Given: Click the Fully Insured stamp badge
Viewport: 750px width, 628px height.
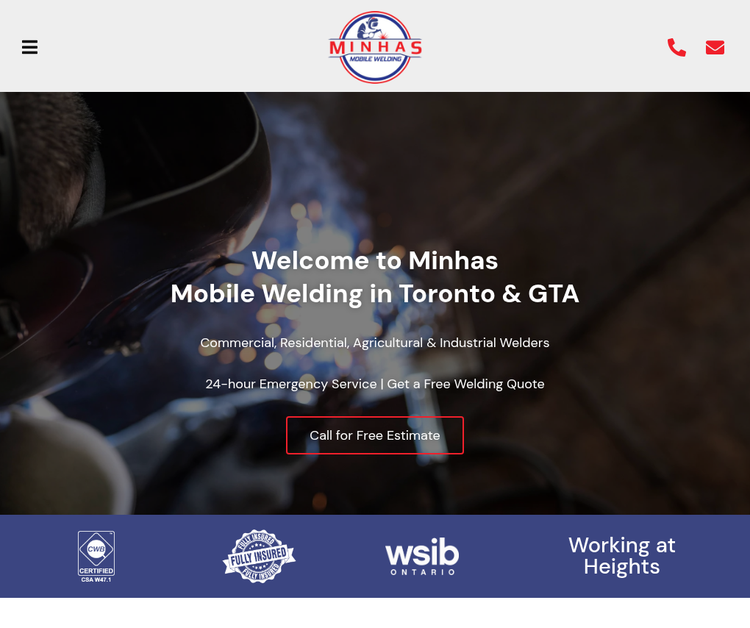Looking at the screenshot, I should pyautogui.click(x=259, y=556).
